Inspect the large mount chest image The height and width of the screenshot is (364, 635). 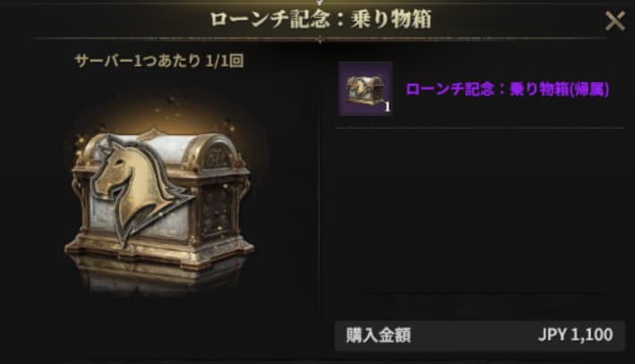tap(160, 199)
